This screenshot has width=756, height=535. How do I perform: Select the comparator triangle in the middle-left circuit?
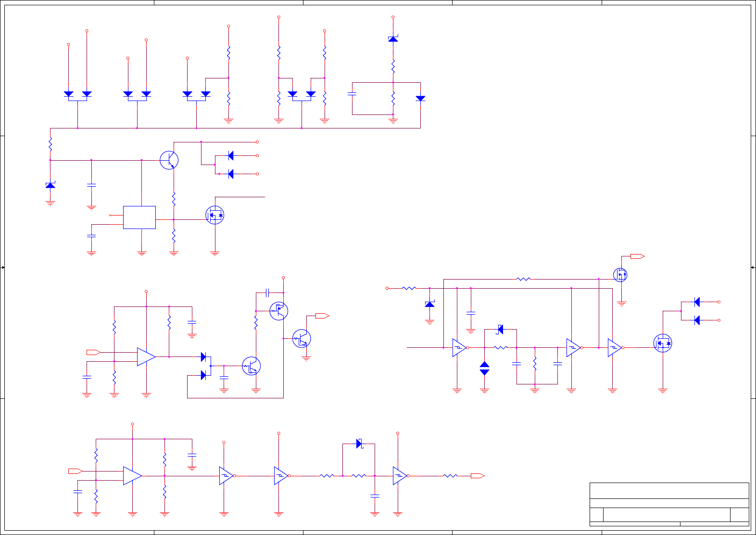(x=146, y=357)
